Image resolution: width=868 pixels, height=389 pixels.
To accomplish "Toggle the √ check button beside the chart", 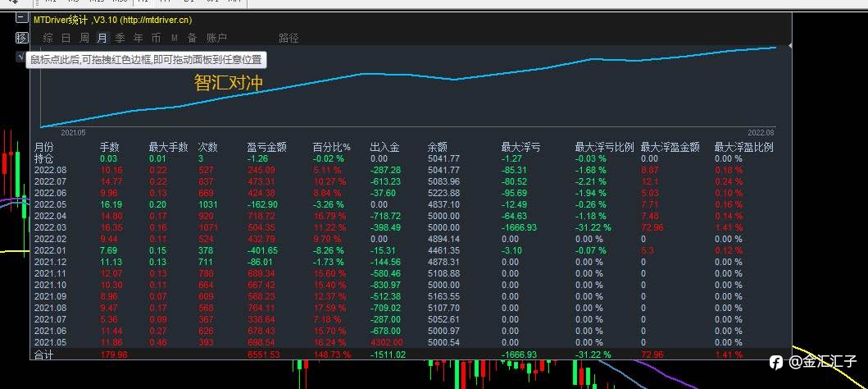I will point(21,56).
